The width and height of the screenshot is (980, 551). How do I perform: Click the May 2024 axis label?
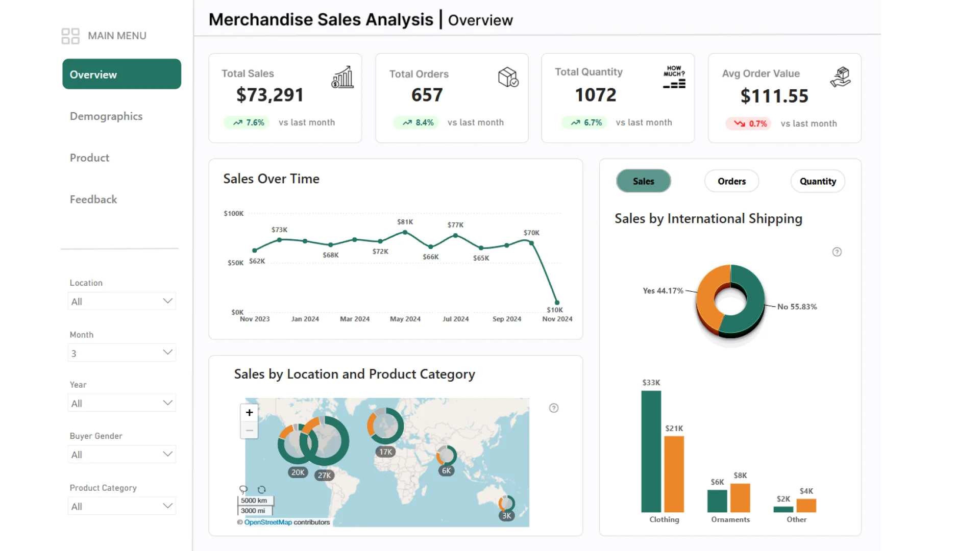pos(405,319)
